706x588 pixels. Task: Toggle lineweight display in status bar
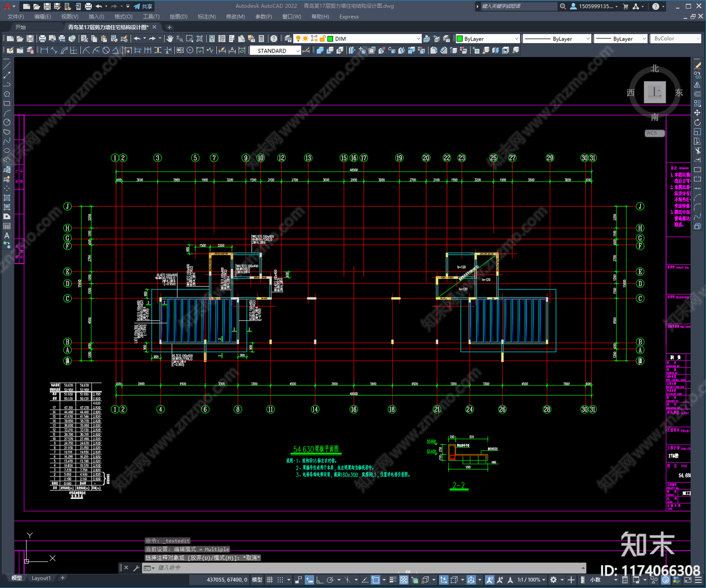coord(393,580)
